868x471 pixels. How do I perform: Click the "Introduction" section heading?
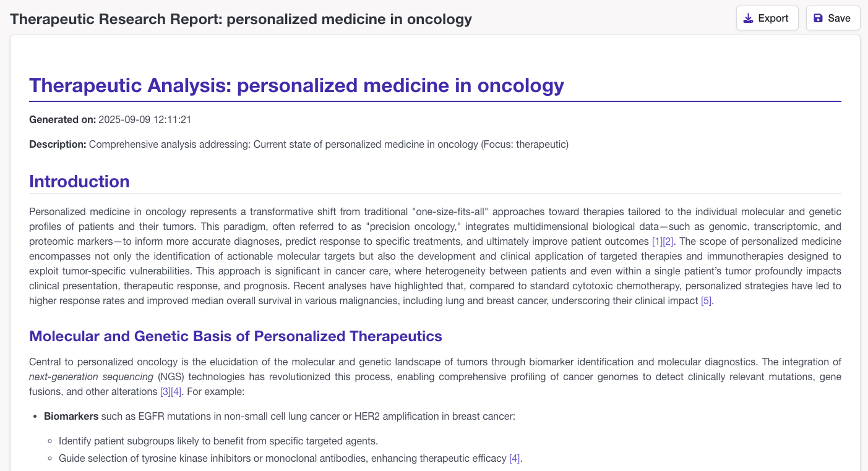click(x=79, y=181)
